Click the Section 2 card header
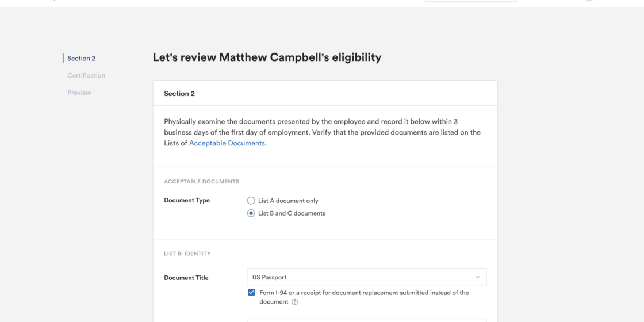644x322 pixels. click(325, 93)
